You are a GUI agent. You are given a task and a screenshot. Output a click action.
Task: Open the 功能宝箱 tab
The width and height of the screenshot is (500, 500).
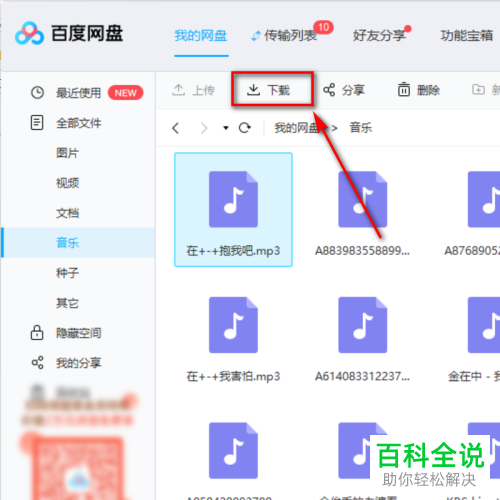pyautogui.click(x=467, y=35)
